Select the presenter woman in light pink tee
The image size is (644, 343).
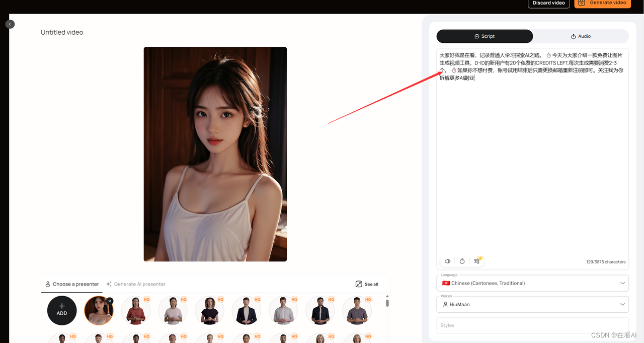click(x=173, y=310)
